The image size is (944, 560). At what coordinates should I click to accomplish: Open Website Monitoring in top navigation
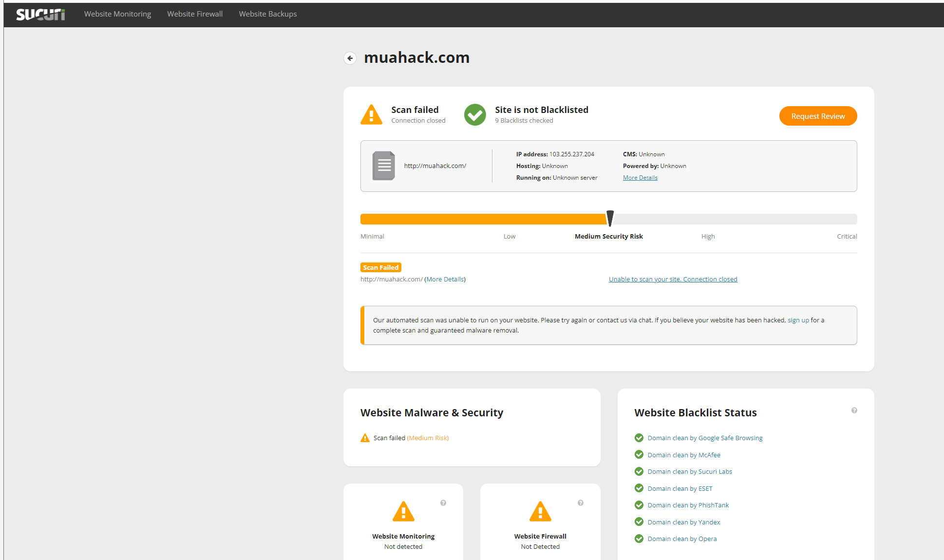point(117,14)
